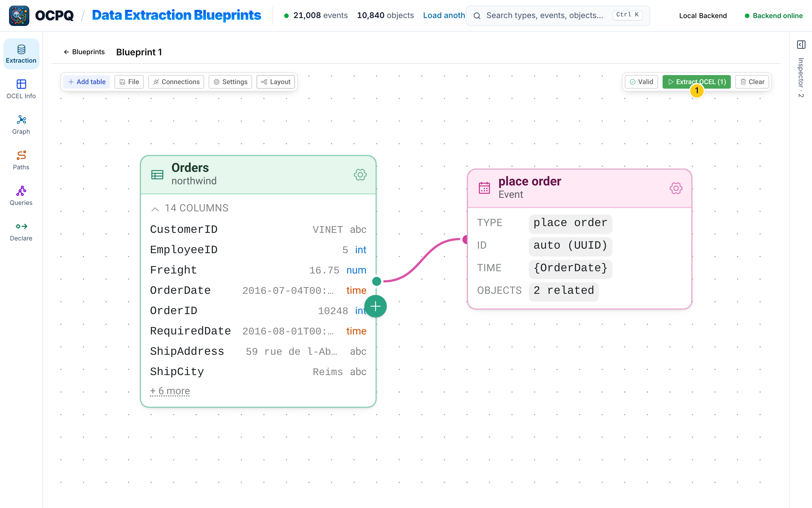This screenshot has height=508, width=812.
Task: Select the EmployeeID column row
Action: tap(258, 250)
